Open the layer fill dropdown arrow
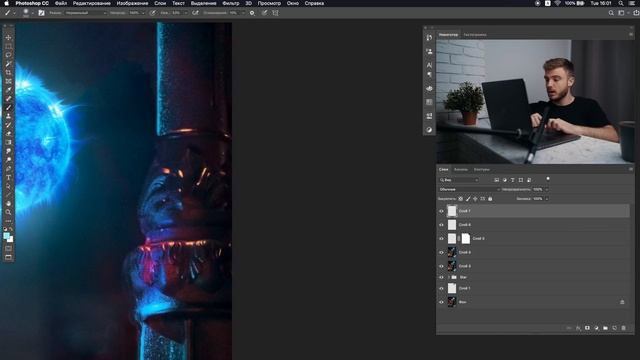 click(547, 199)
